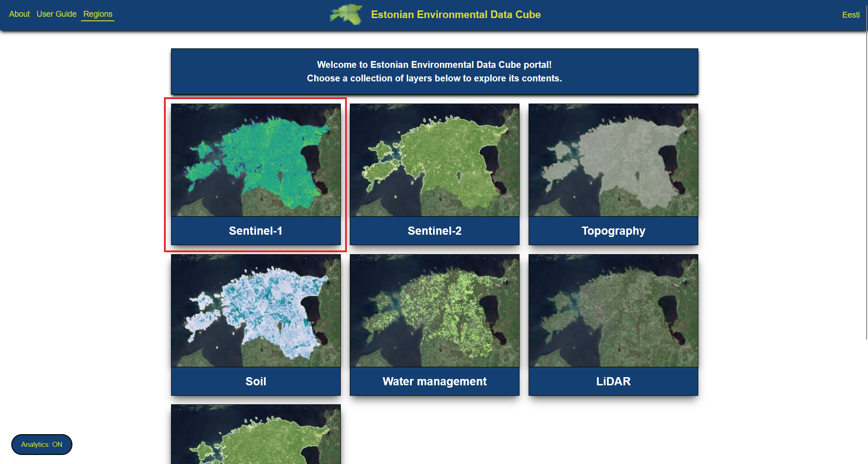Select the Regions tab
This screenshot has height=464, width=868.
click(x=98, y=14)
